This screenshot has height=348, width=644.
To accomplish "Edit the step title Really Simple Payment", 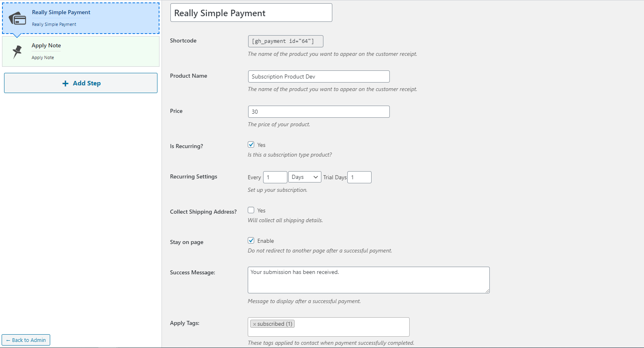I will [x=251, y=13].
